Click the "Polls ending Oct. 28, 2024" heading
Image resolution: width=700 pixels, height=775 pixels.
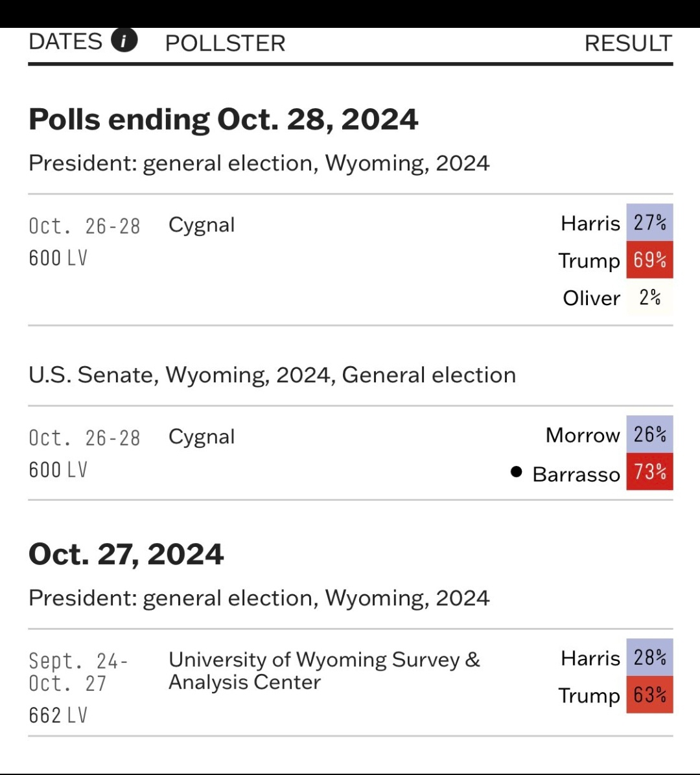(x=224, y=120)
